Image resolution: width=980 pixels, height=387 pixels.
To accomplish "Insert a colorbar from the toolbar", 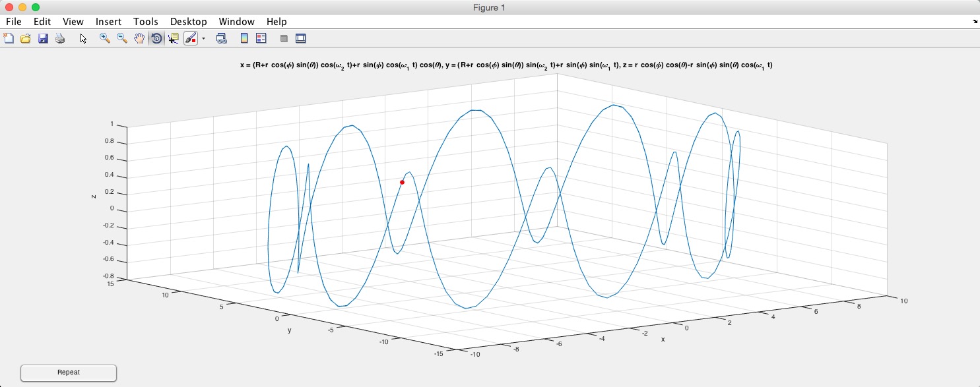I will (244, 38).
